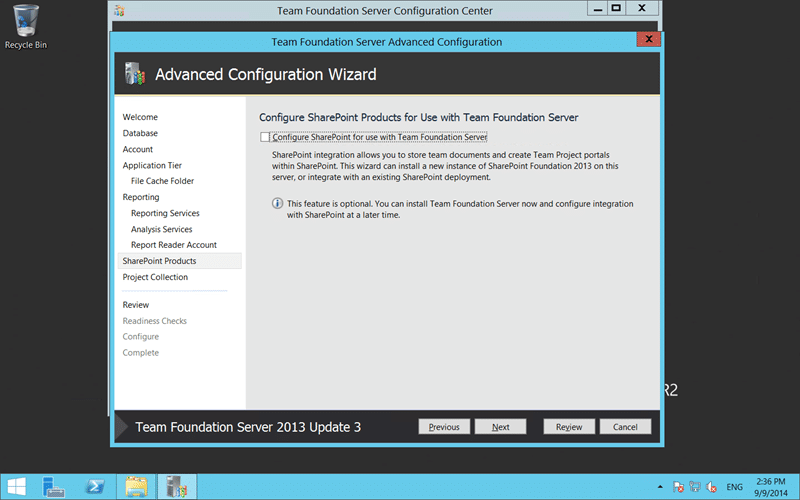Click the information icon beside optional feature note
This screenshot has height=500, width=800.
point(277,204)
